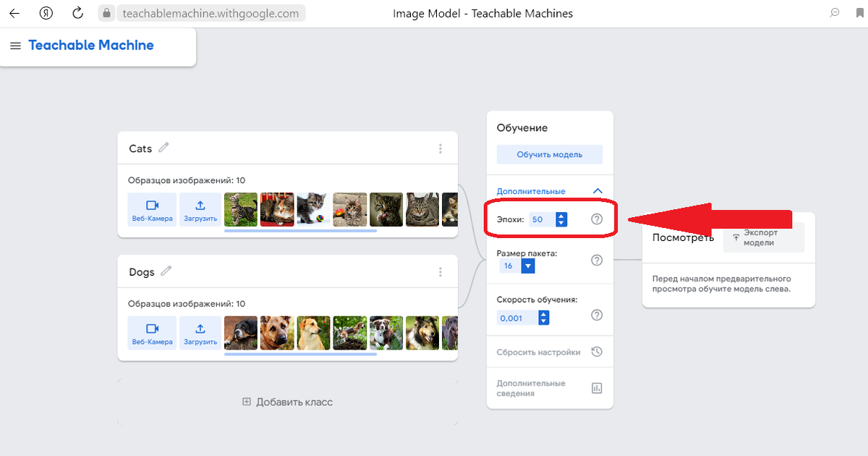The height and width of the screenshot is (456, 868).
Task: Click the Обучить модель button
Action: 550,154
